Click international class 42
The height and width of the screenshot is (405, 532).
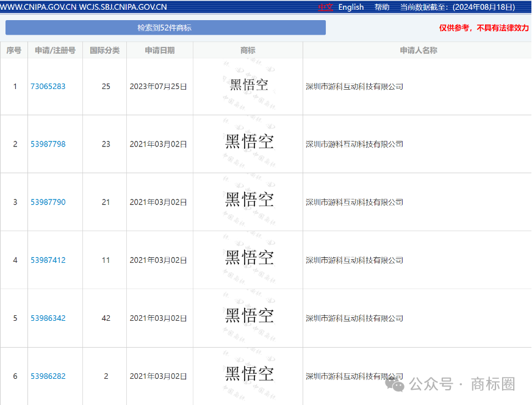pyautogui.click(x=106, y=318)
